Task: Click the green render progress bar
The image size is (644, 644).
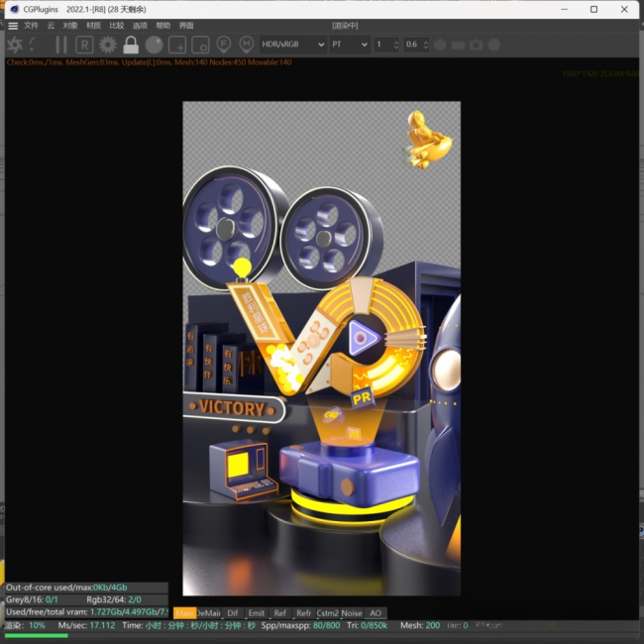Action: click(x=35, y=635)
